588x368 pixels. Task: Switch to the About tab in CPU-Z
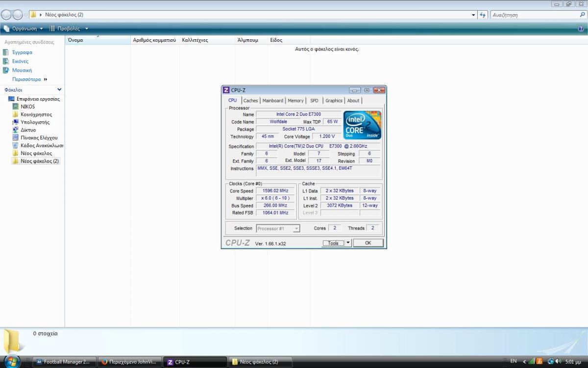click(x=353, y=101)
